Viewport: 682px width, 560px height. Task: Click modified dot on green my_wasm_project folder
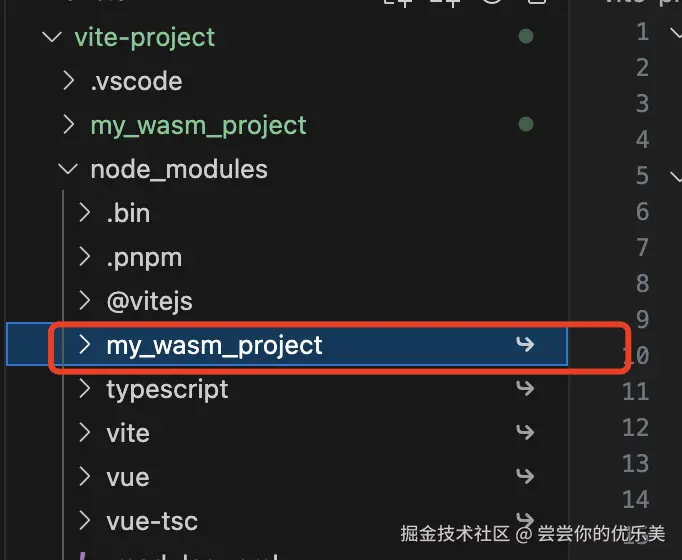tap(526, 125)
